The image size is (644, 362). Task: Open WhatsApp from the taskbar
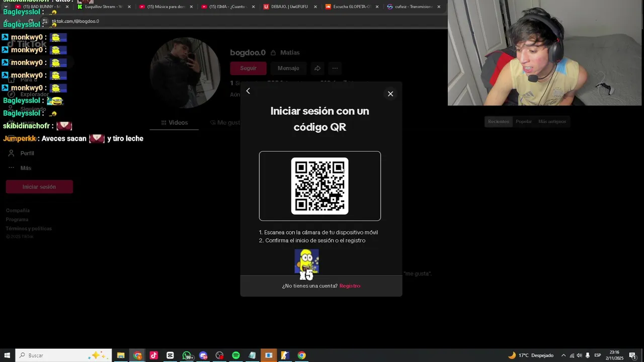pos(187,355)
